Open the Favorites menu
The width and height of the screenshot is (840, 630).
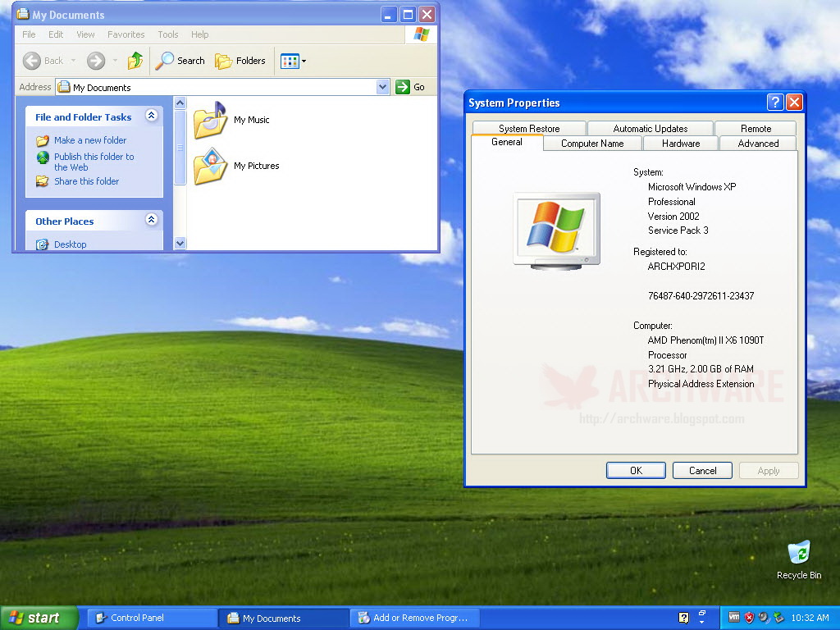click(126, 34)
